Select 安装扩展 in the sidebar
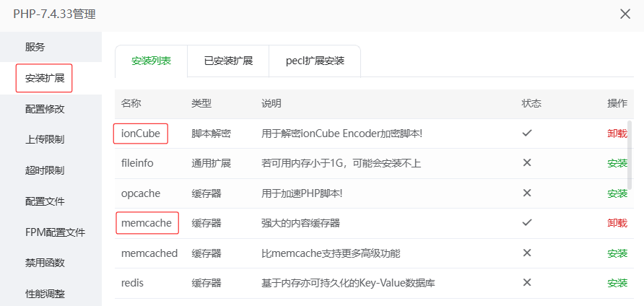 pyautogui.click(x=45, y=78)
